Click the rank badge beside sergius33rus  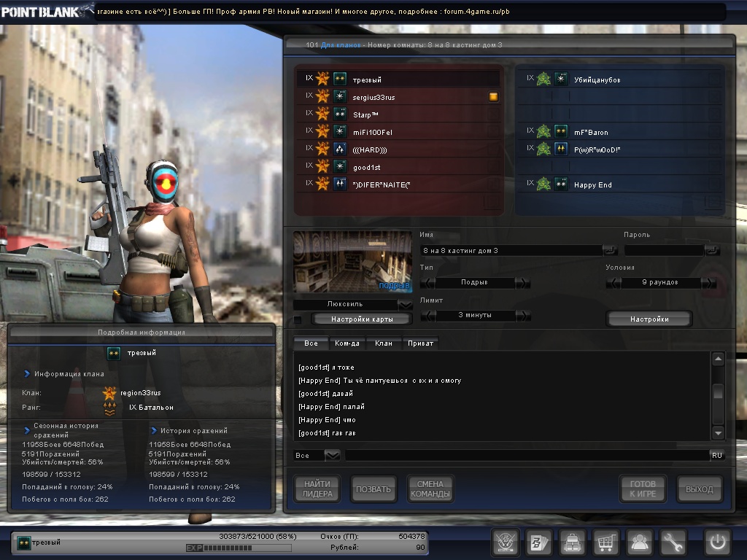tap(340, 97)
